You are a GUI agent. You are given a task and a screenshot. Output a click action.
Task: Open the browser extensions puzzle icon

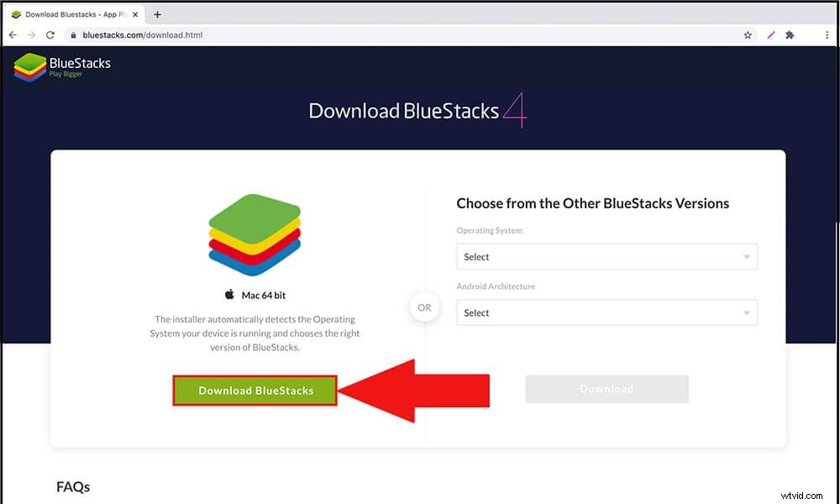(x=790, y=34)
